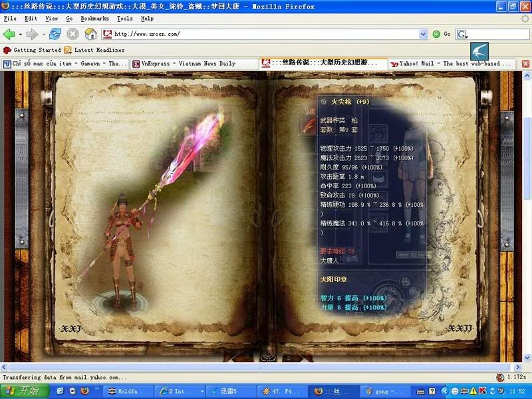This screenshot has width=532, height=399.
Task: Click the red 要求等级 76 text
Action: tap(337, 251)
